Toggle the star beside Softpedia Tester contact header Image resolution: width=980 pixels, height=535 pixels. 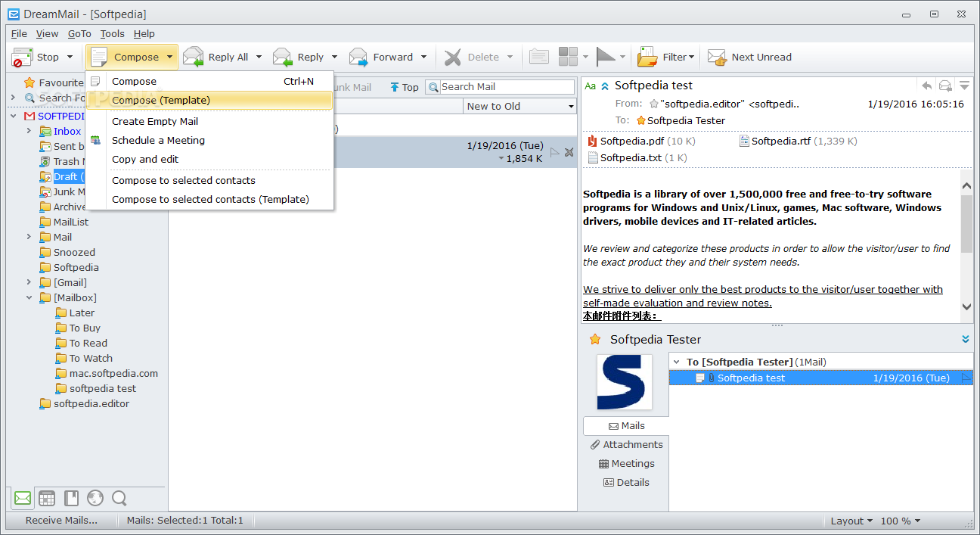pos(595,339)
